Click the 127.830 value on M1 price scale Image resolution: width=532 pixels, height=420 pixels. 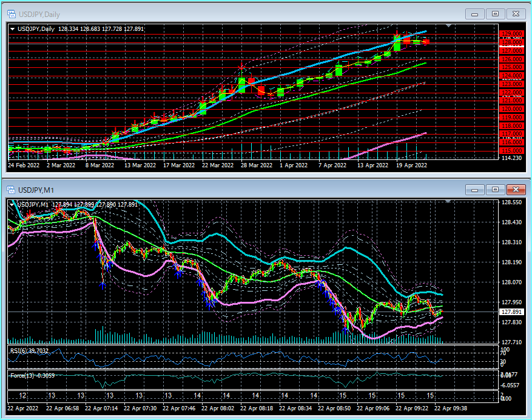click(x=511, y=322)
